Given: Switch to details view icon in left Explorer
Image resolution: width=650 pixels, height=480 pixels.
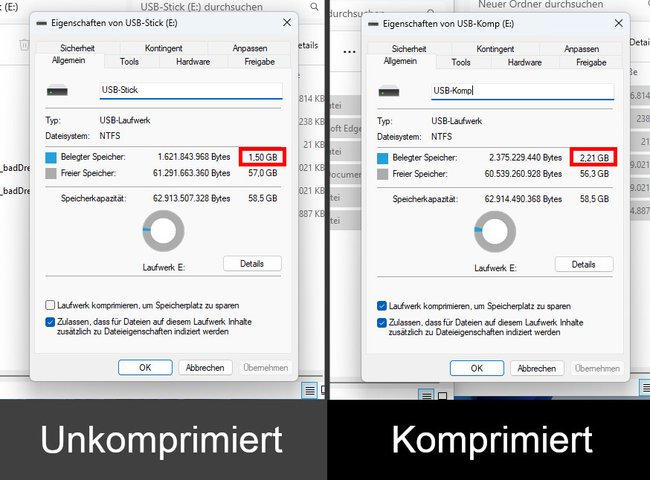Looking at the screenshot, I should [309, 390].
